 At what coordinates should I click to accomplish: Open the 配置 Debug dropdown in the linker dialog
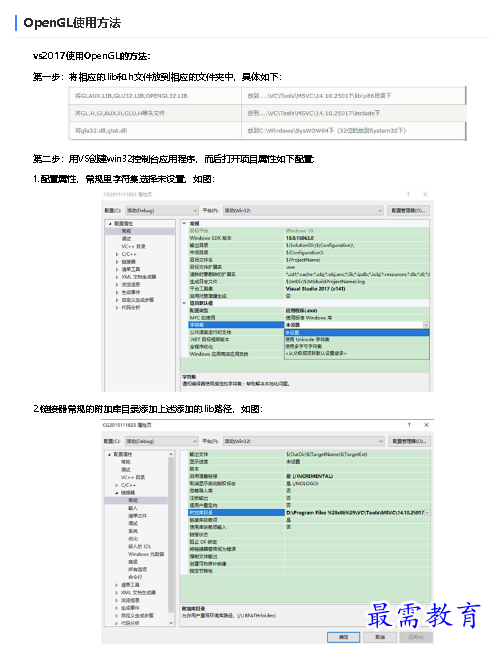point(161,441)
